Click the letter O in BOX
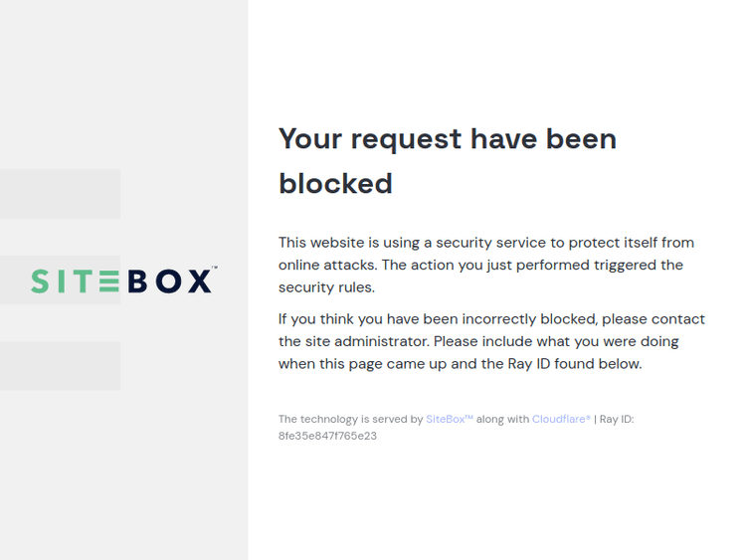The image size is (746, 560). pyautogui.click(x=168, y=281)
